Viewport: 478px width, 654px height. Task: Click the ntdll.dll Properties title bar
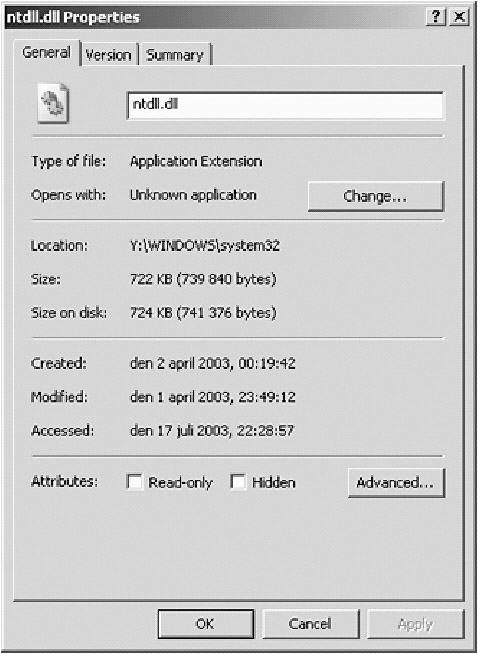click(215, 17)
